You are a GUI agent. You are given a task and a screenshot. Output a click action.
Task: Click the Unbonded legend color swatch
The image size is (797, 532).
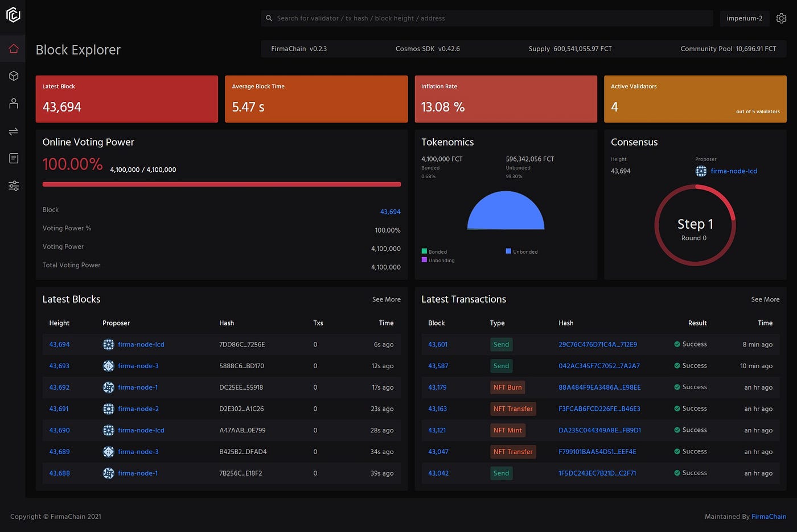click(508, 251)
